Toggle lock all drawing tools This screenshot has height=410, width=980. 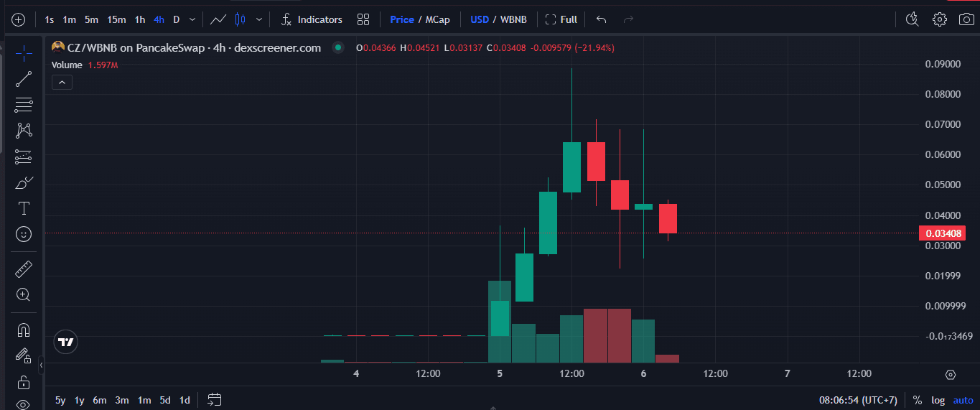24,381
